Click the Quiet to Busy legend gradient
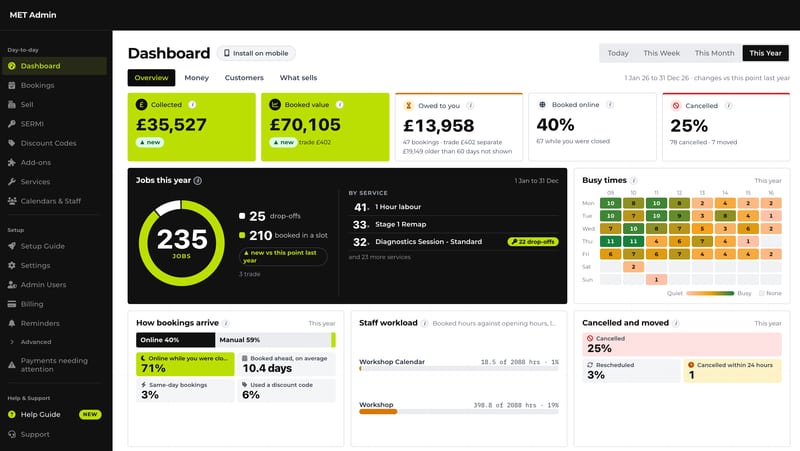 (x=710, y=293)
